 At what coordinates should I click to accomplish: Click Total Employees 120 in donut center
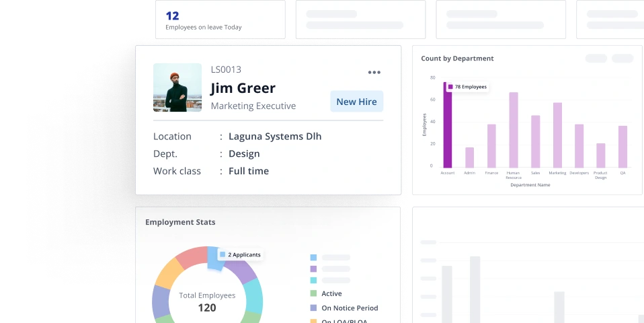tap(207, 301)
